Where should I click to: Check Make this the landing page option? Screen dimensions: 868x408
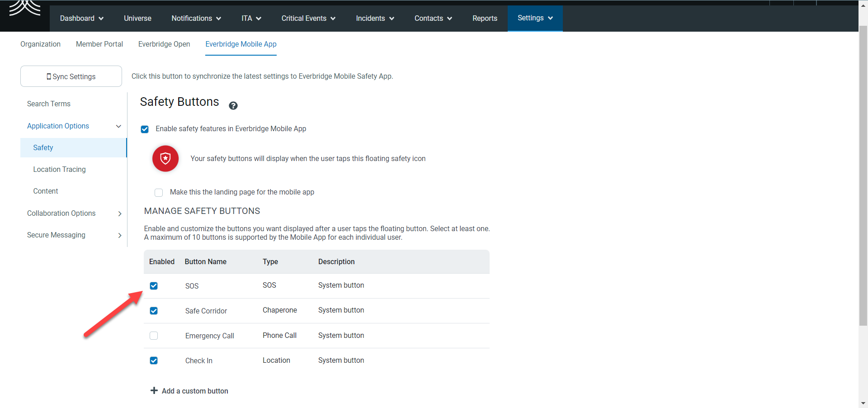159,193
